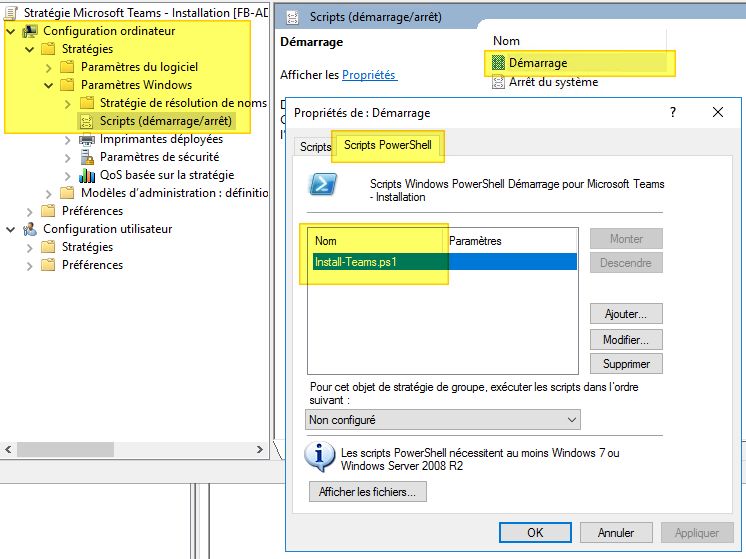746x559 pixels.
Task: Click the QoS basée sur la stratégie chart icon
Action: [x=87, y=175]
